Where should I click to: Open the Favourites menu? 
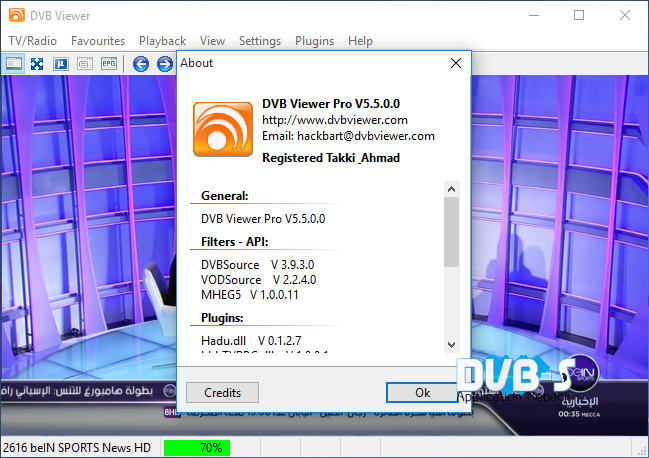[x=98, y=41]
